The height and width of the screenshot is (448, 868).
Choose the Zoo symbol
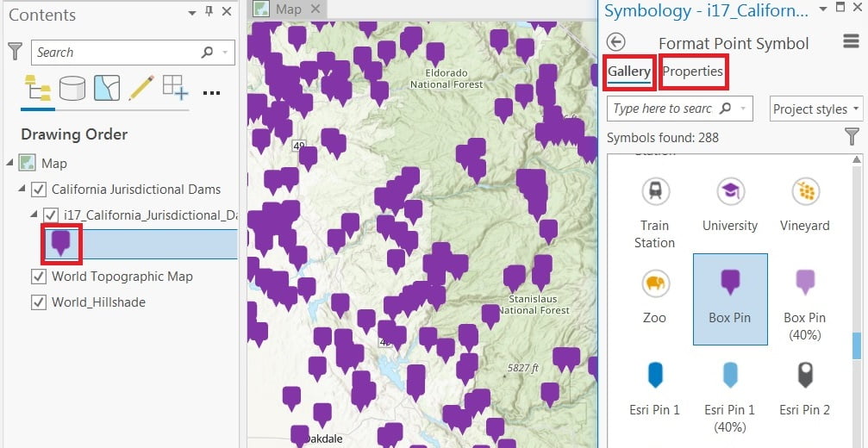click(655, 298)
